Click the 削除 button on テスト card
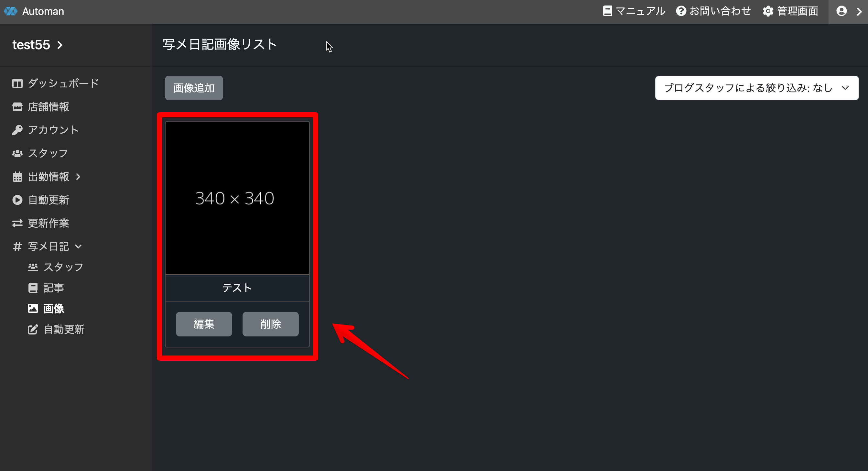The image size is (868, 471). click(x=270, y=324)
